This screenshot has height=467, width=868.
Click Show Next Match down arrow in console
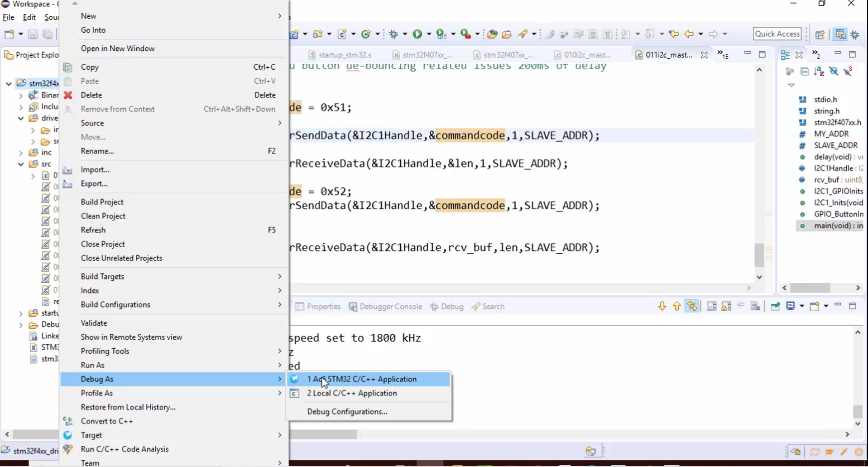[662, 307]
